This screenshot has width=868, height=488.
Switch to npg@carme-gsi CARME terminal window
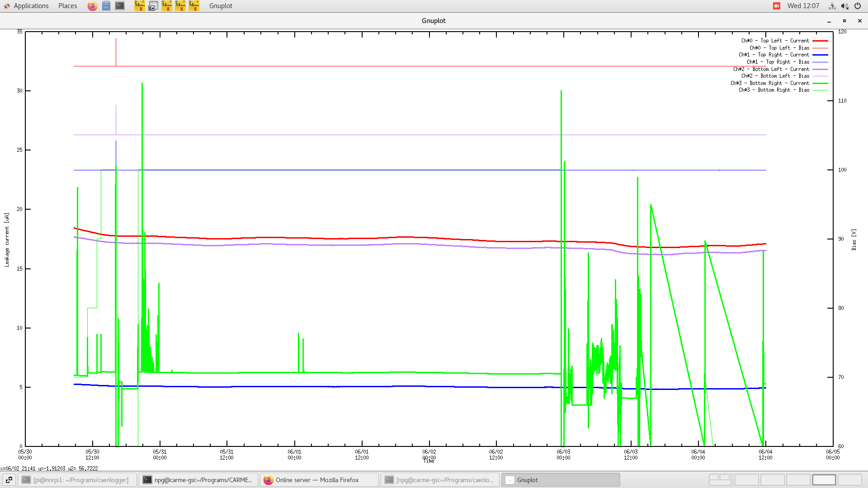[x=198, y=480]
